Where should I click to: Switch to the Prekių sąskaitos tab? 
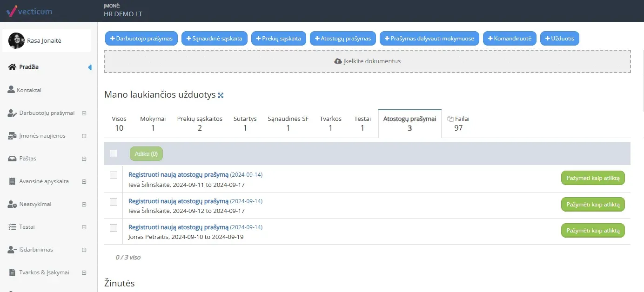click(x=200, y=123)
